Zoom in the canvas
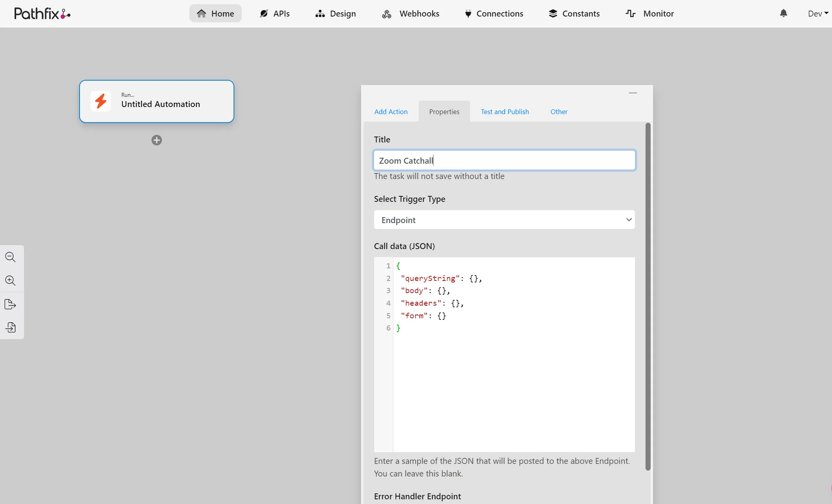 (11, 281)
